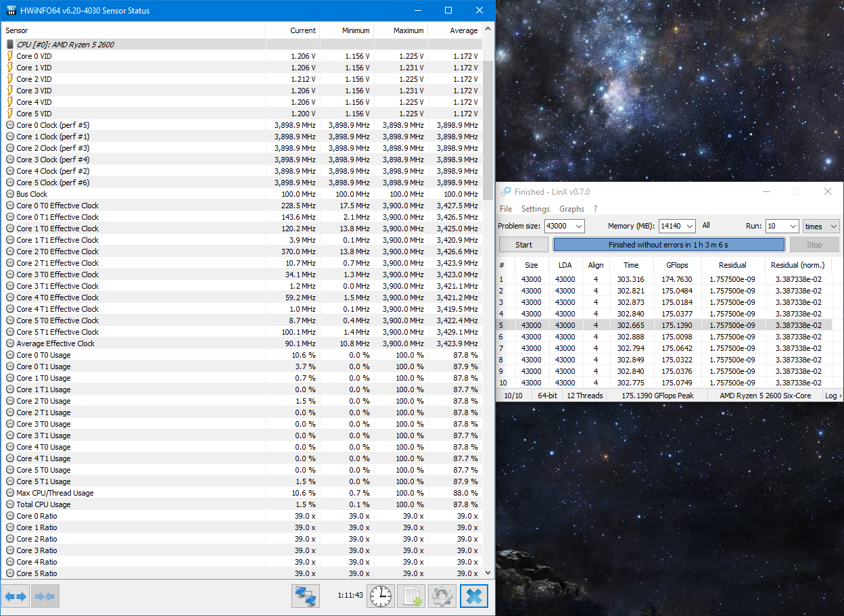The image size is (844, 616).
Task: Open HWiNFO network remote monitoring icon
Action: tap(306, 596)
